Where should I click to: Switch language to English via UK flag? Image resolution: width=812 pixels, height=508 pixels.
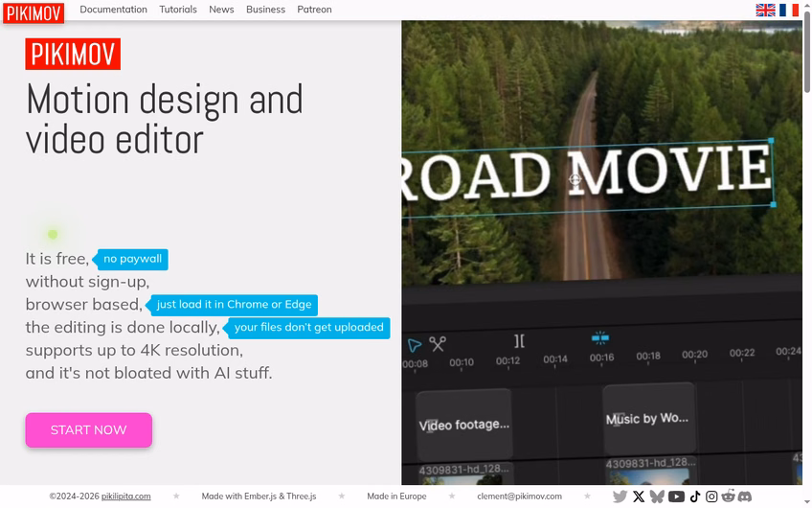[x=765, y=10]
